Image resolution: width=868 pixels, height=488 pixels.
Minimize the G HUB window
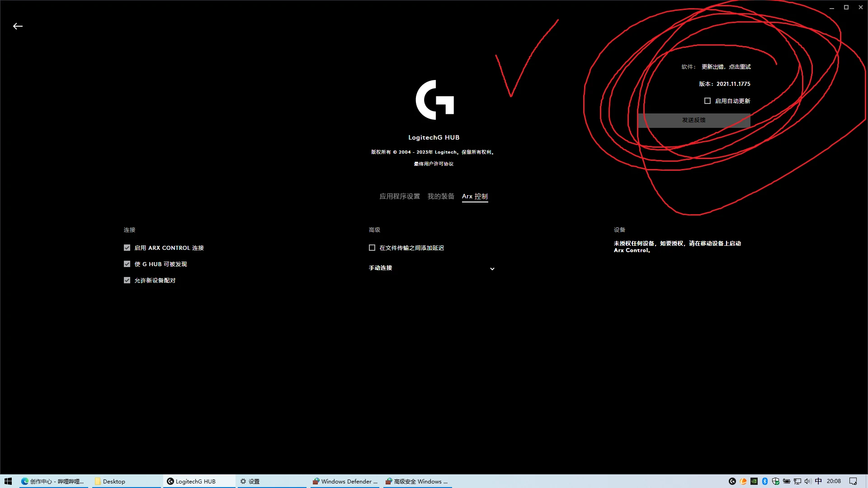pos(832,7)
